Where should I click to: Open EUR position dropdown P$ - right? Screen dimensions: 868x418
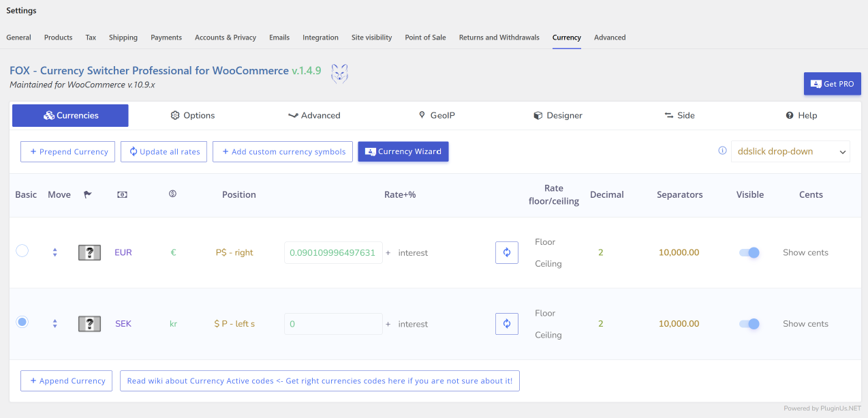pos(234,252)
